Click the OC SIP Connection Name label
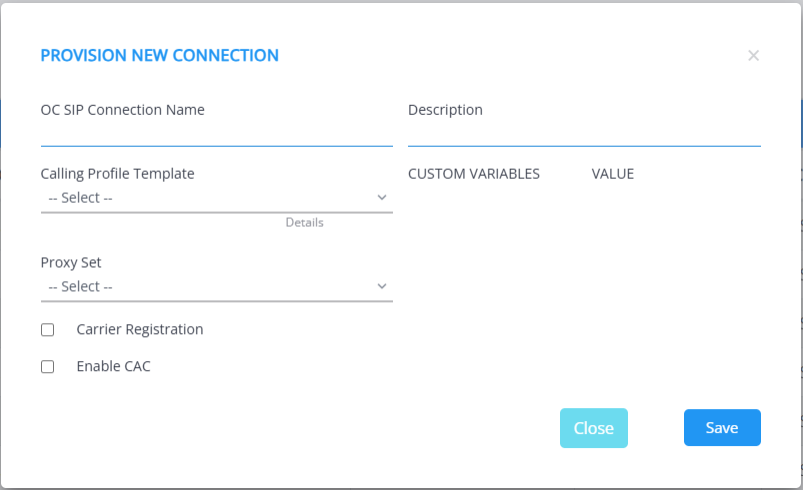The width and height of the screenshot is (803, 490). (x=122, y=110)
